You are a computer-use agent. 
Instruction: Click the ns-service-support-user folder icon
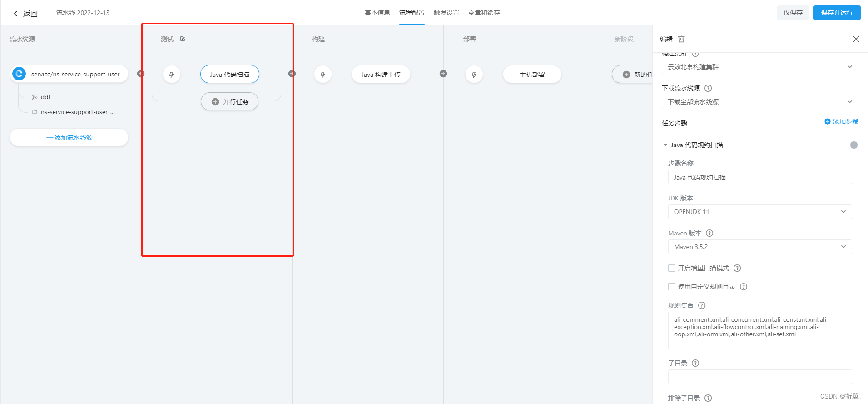(x=35, y=112)
